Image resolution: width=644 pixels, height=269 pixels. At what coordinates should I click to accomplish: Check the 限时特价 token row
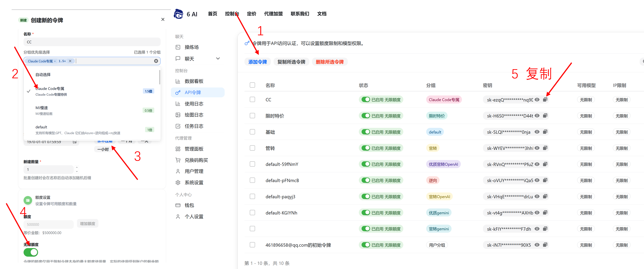252,116
